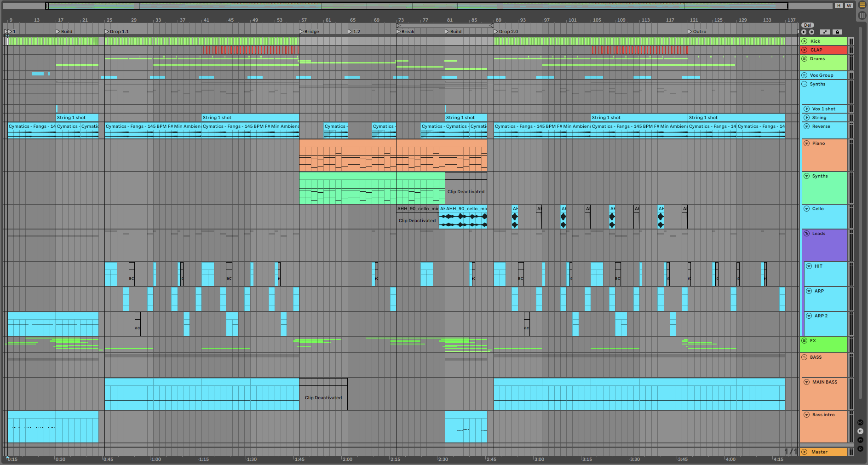Click the Piano track volume meter

click(x=851, y=155)
